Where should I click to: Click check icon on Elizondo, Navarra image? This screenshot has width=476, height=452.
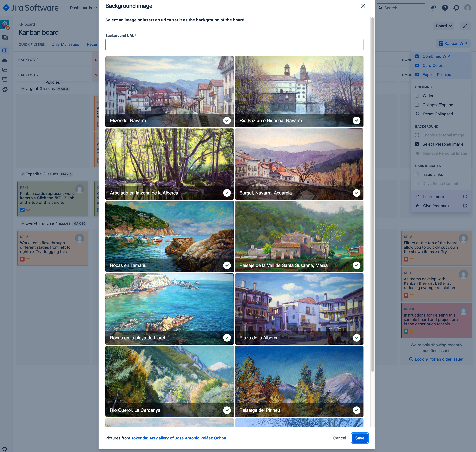tap(227, 120)
